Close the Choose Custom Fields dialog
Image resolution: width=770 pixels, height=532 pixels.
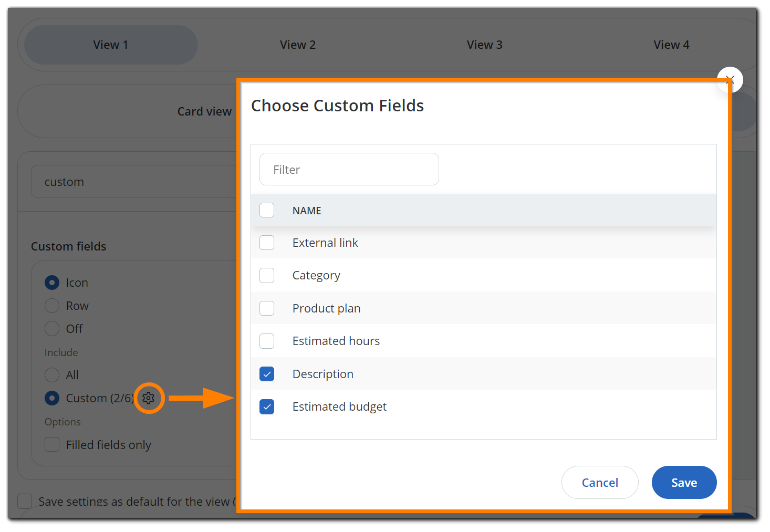730,80
